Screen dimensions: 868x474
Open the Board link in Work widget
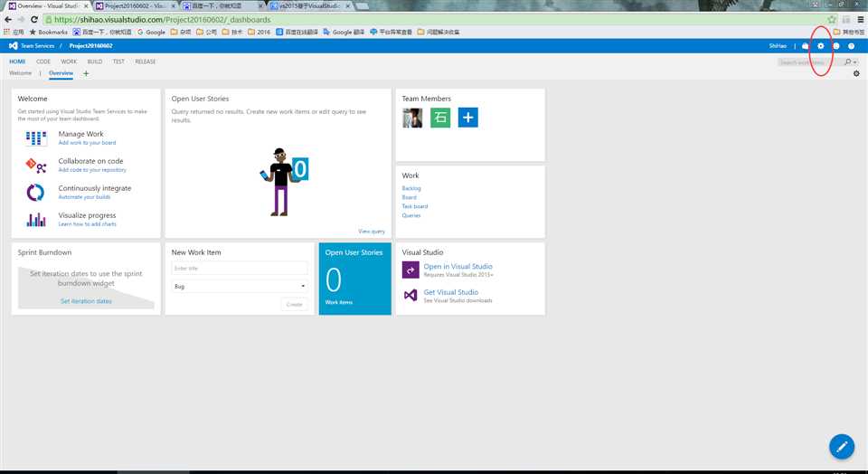[x=409, y=197]
